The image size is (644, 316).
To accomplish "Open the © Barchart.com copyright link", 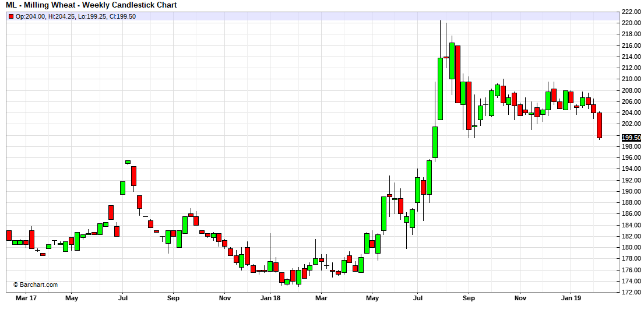I will tap(36, 285).
